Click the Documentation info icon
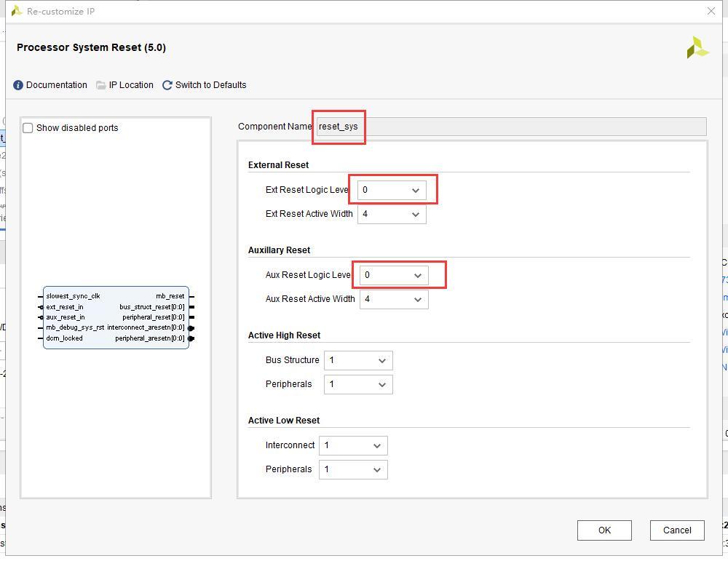This screenshot has height=561, width=728. pos(18,85)
